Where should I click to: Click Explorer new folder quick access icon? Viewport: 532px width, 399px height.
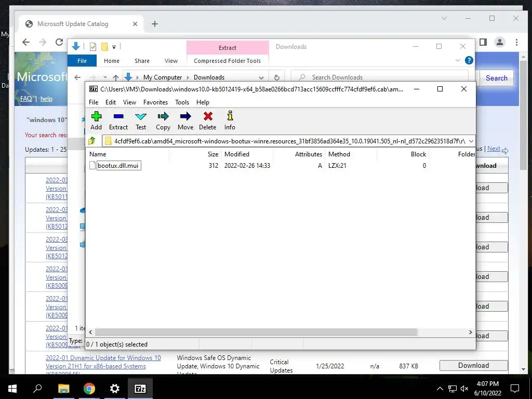(x=105, y=47)
